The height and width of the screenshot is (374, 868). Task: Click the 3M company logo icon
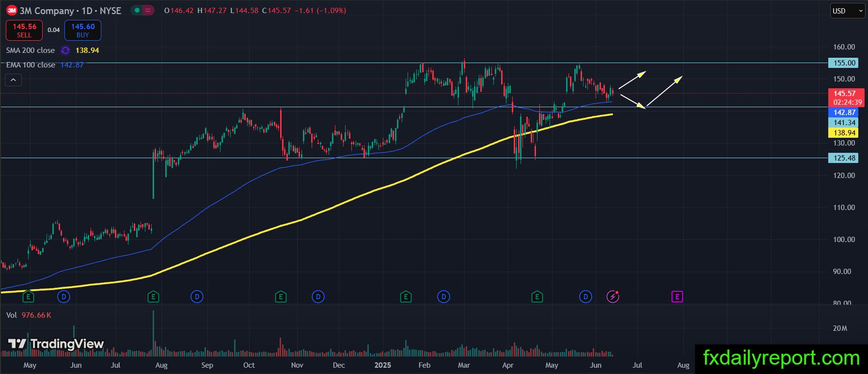(12, 10)
